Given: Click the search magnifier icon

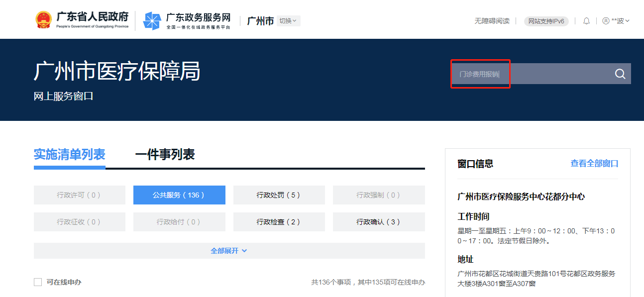Looking at the screenshot, I should [620, 74].
